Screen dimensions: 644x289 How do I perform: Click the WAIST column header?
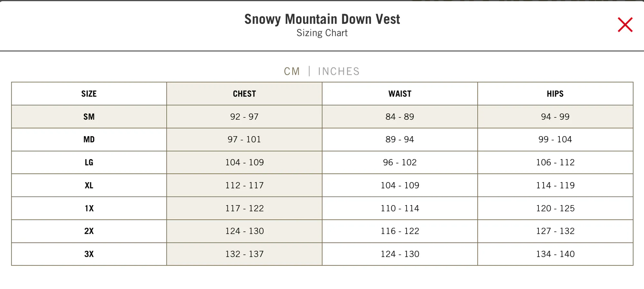pyautogui.click(x=400, y=94)
